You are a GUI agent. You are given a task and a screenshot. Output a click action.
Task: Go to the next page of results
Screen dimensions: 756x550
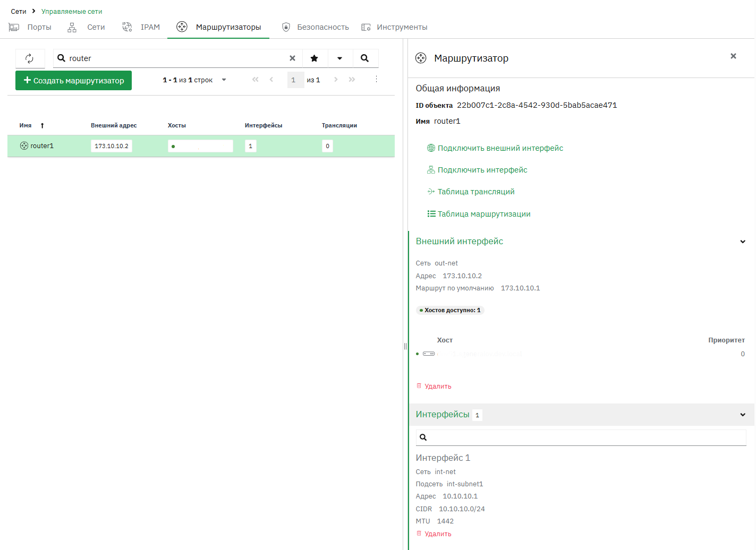[336, 80]
